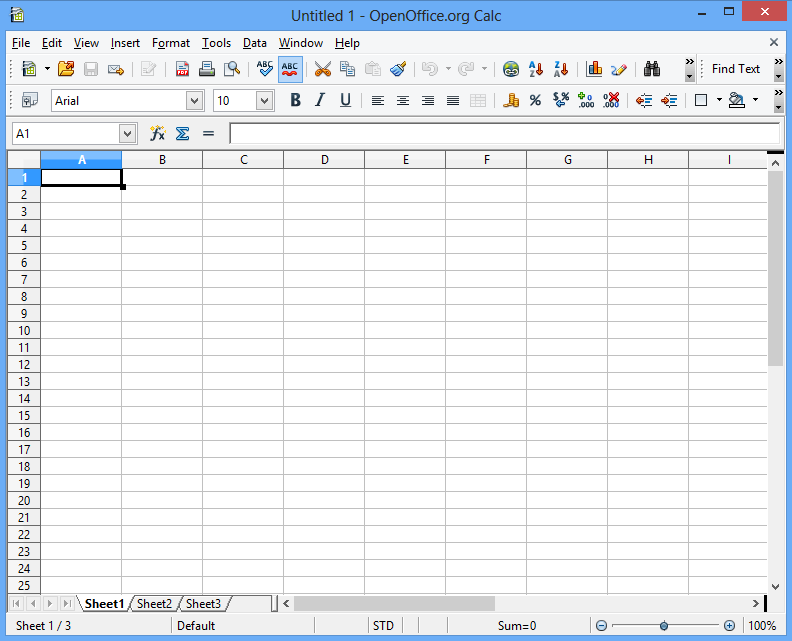The width and height of the screenshot is (792, 641).
Task: Click the Sum sigma icon
Action: point(182,133)
